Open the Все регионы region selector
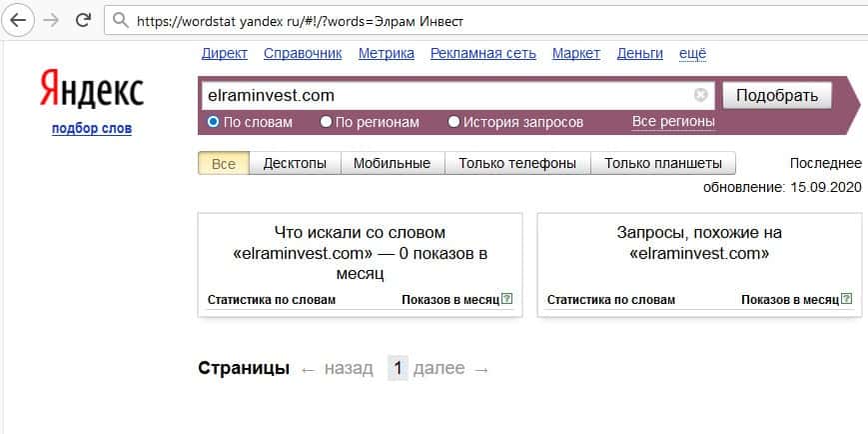 (x=673, y=121)
